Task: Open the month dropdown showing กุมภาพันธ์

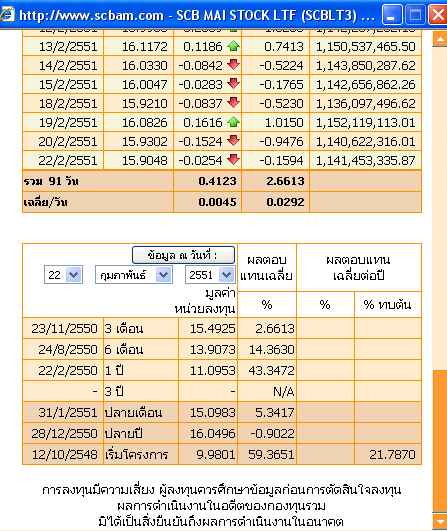Action: 134,275
